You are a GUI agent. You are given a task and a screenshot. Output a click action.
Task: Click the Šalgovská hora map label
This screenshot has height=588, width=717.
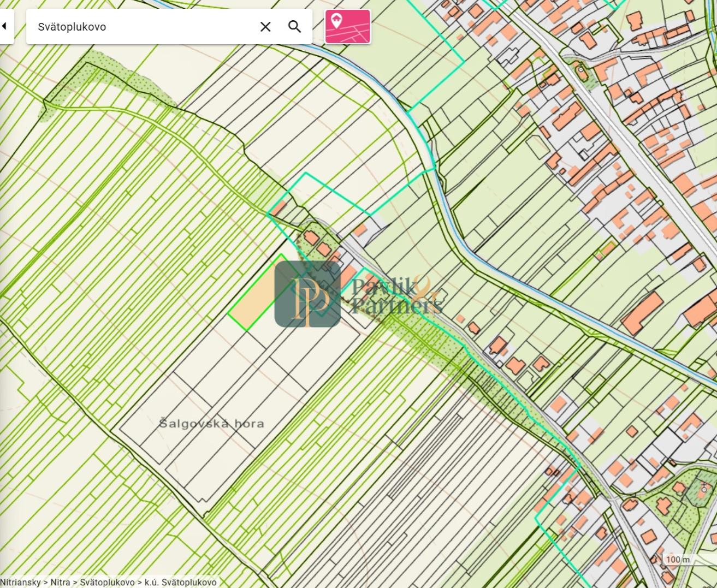[x=211, y=423]
